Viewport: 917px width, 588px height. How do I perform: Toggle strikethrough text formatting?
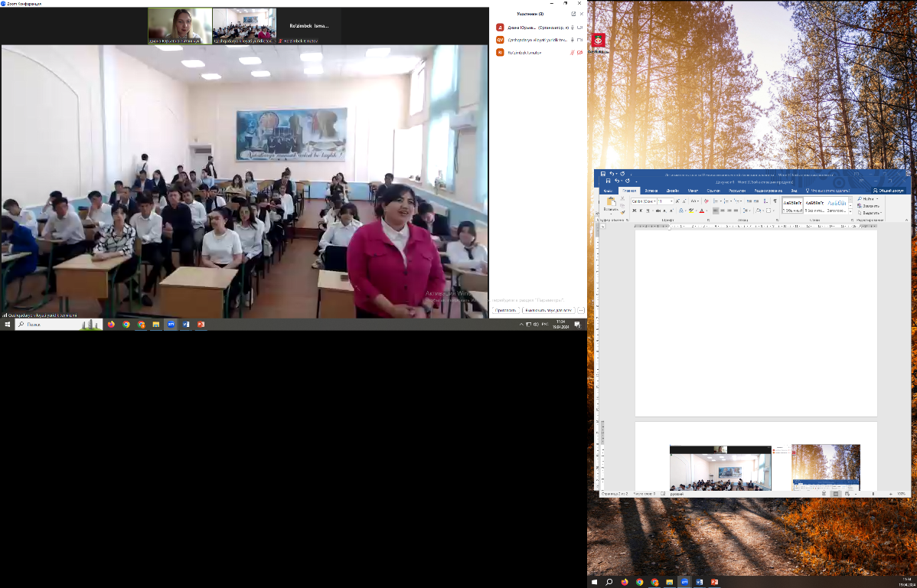pos(658,211)
